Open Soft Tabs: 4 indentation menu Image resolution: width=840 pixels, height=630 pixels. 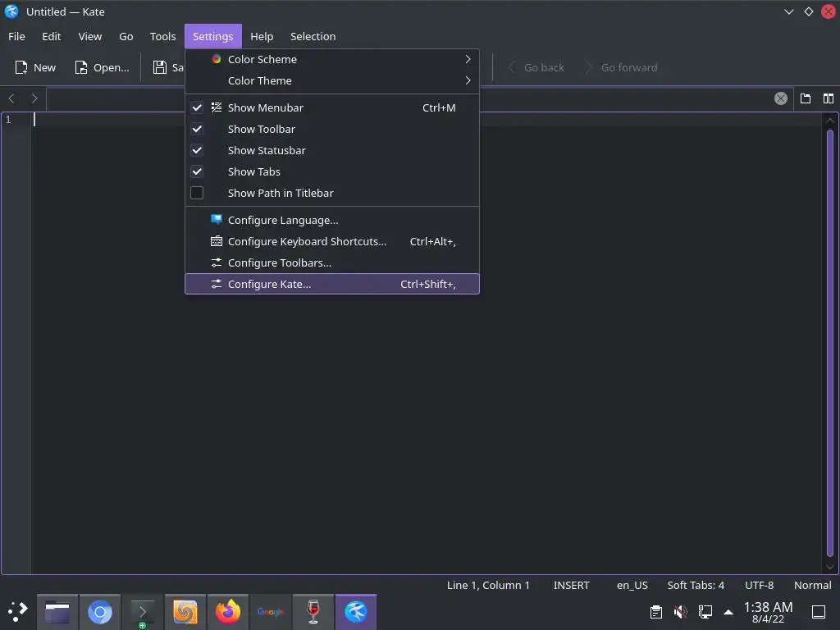(696, 586)
